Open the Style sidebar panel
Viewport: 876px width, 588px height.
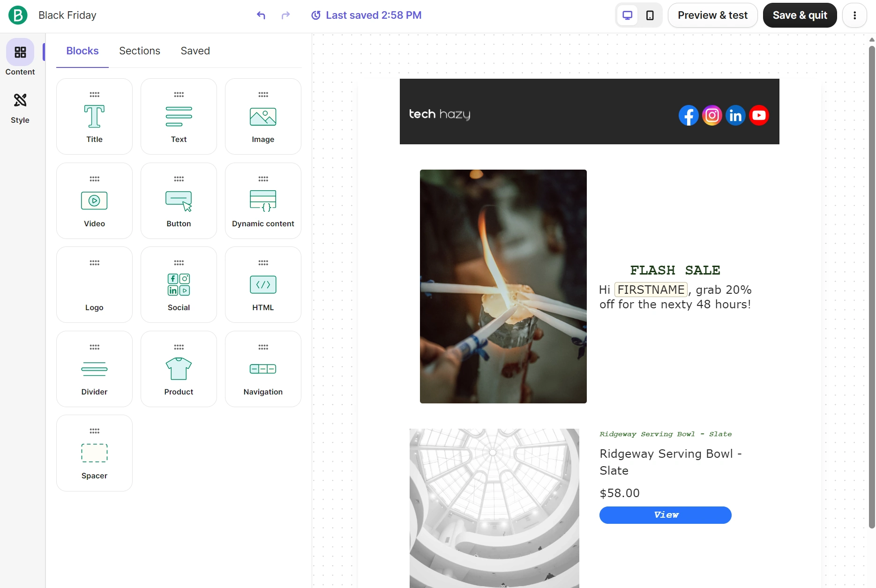click(x=20, y=108)
